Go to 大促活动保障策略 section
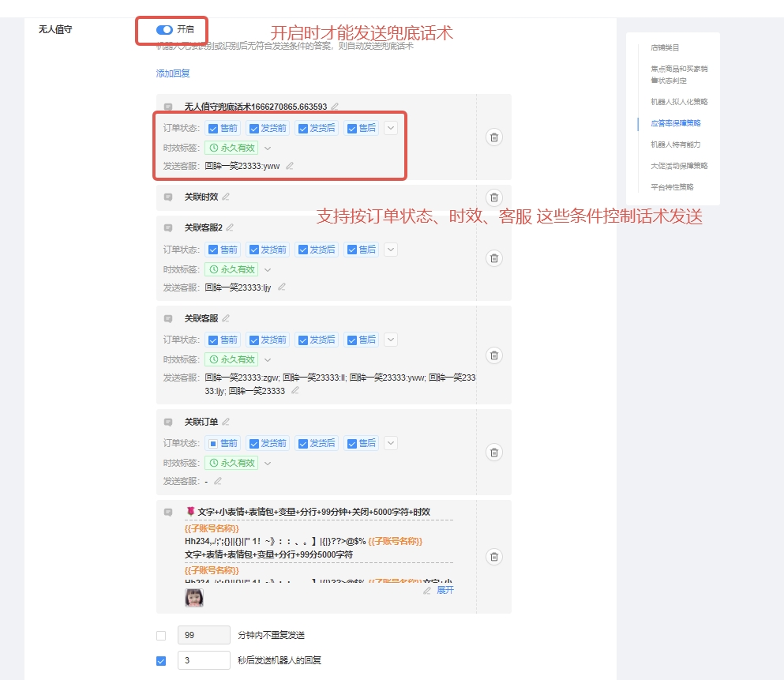784x680 pixels. pyautogui.click(x=679, y=166)
